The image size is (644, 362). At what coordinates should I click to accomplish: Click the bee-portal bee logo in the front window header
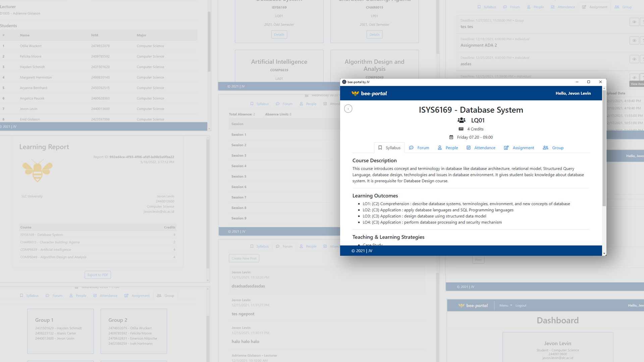[x=355, y=94]
